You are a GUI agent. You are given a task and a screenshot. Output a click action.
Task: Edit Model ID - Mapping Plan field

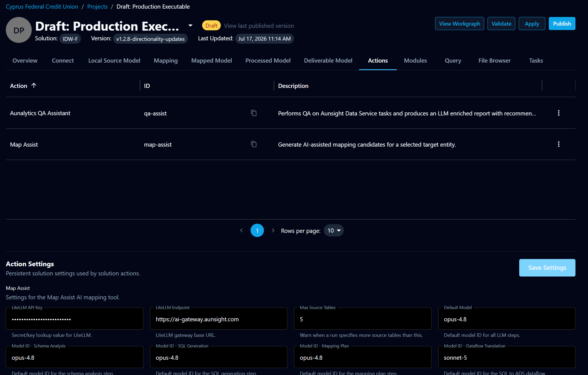point(362,357)
